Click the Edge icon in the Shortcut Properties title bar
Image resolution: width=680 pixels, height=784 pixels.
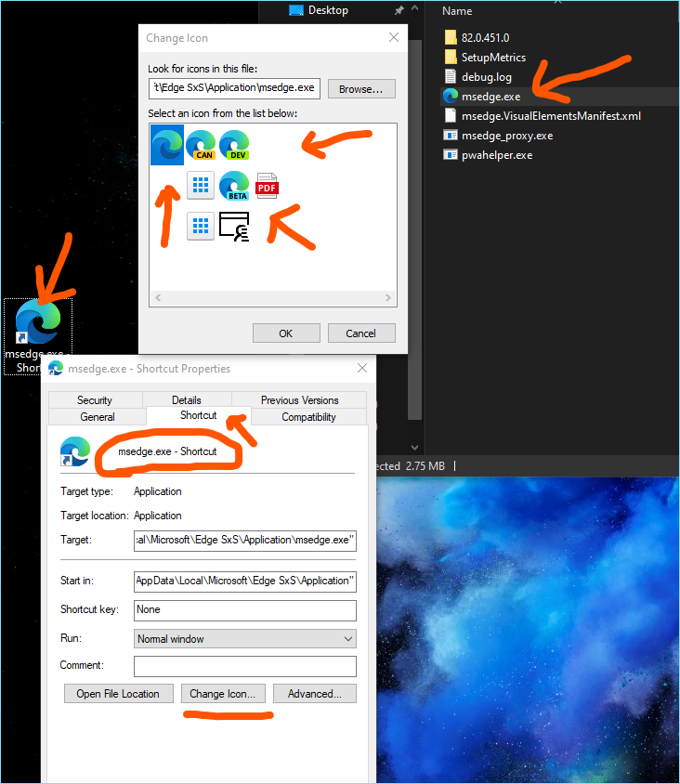tap(56, 369)
